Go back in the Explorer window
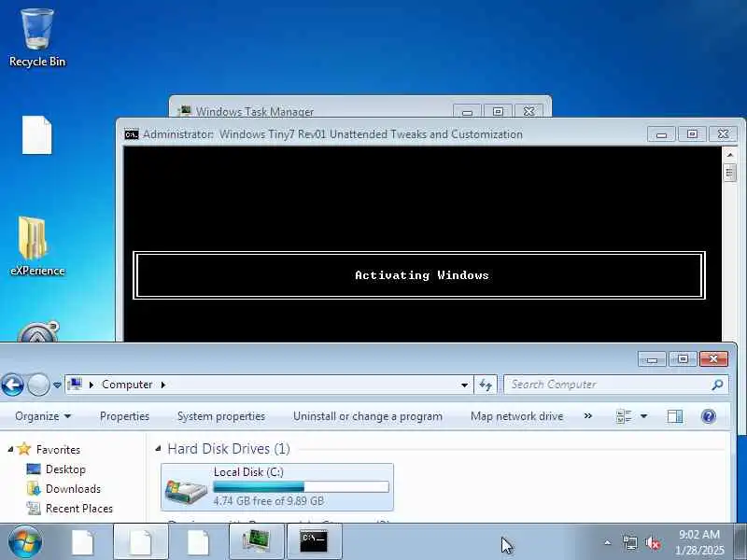This screenshot has height=560, width=747. [x=12, y=385]
